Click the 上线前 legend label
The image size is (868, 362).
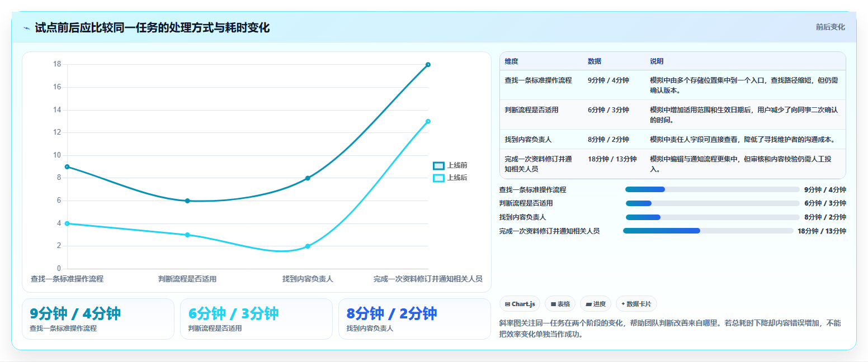(457, 166)
